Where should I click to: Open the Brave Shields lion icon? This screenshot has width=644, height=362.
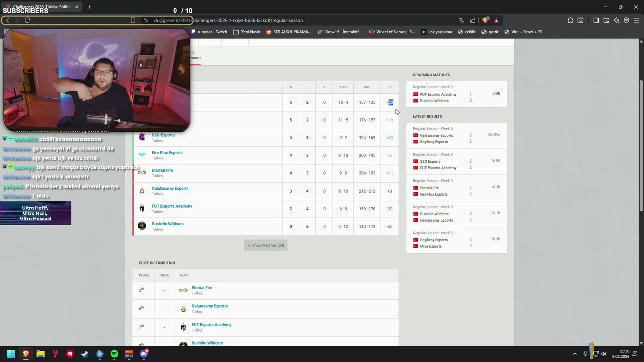click(x=485, y=20)
